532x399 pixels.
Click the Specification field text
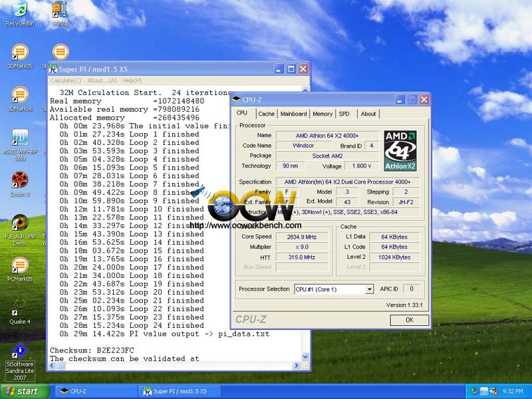[x=348, y=182]
